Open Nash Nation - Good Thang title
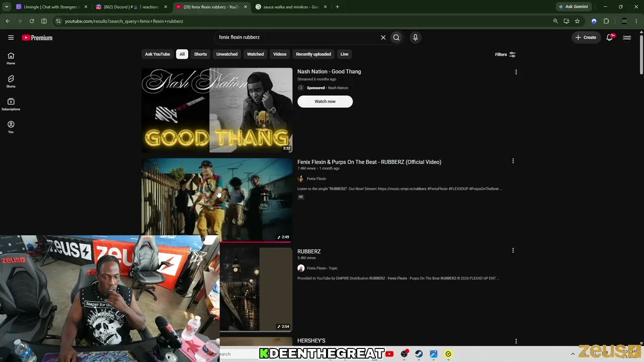The height and width of the screenshot is (362, 644). [329, 71]
